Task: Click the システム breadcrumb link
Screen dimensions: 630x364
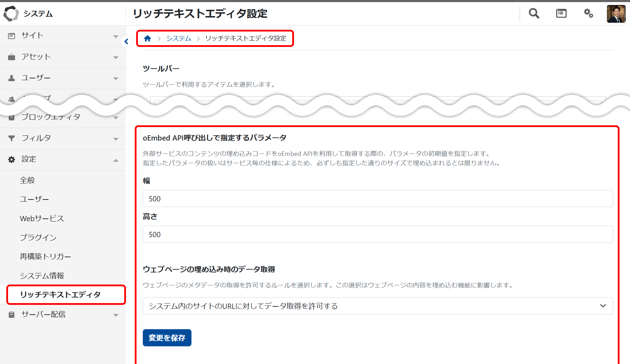Action: click(x=178, y=38)
